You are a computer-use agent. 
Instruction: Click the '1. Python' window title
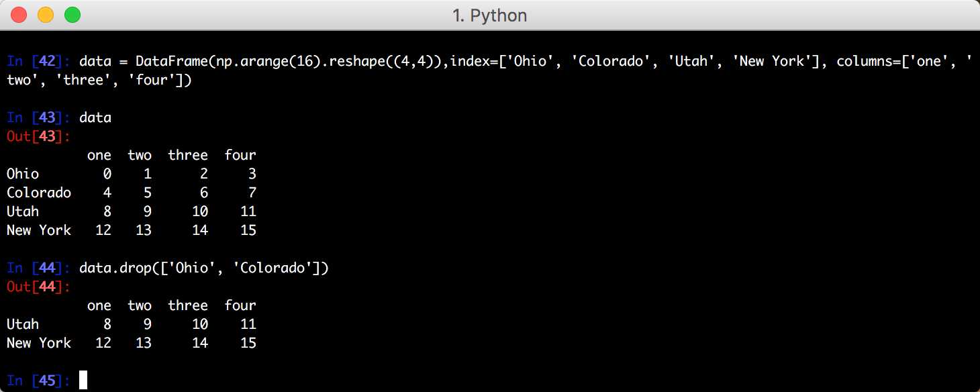pos(490,15)
